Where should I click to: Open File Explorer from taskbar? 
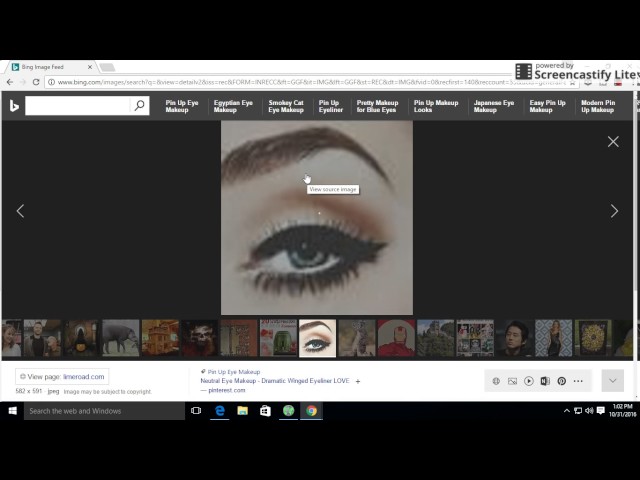(x=242, y=411)
